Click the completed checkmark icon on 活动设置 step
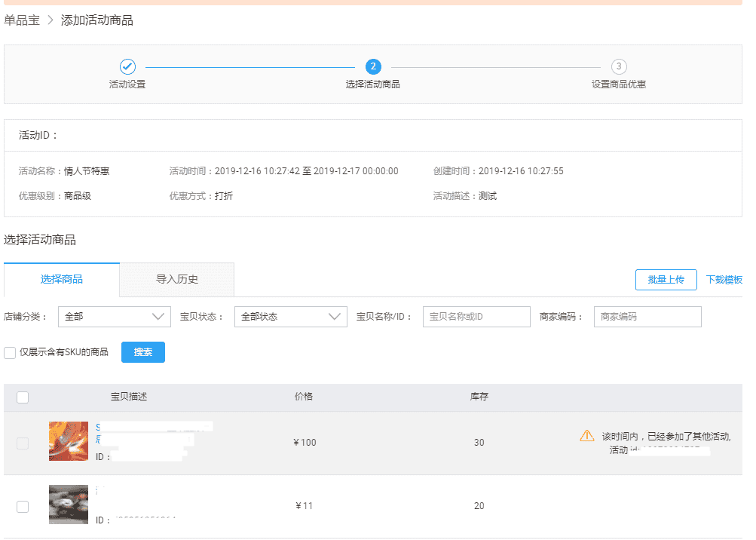Image resolution: width=756 pixels, height=540 pixels. [x=126, y=66]
